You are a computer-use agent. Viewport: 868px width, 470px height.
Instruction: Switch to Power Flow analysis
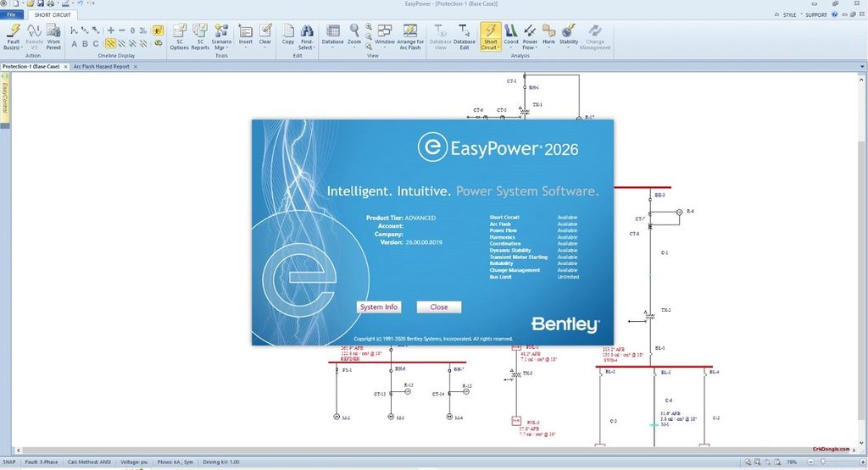(x=530, y=37)
